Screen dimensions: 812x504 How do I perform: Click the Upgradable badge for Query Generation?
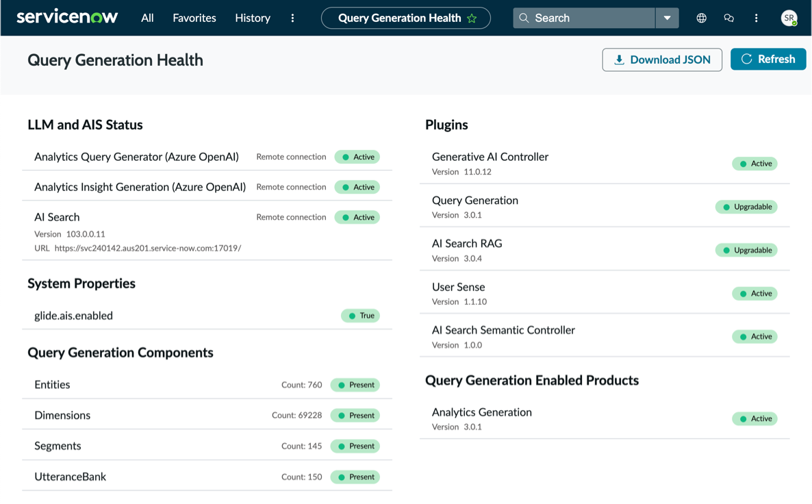click(x=747, y=207)
